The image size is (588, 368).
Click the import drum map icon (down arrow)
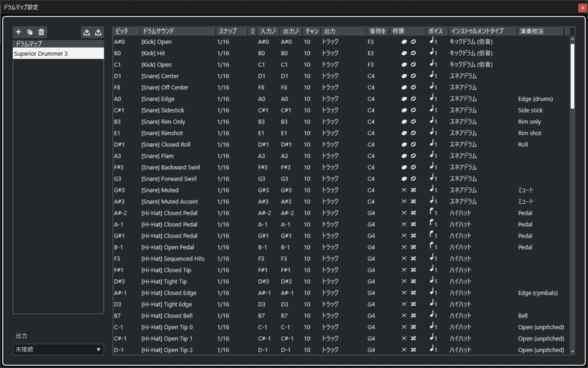[87, 32]
